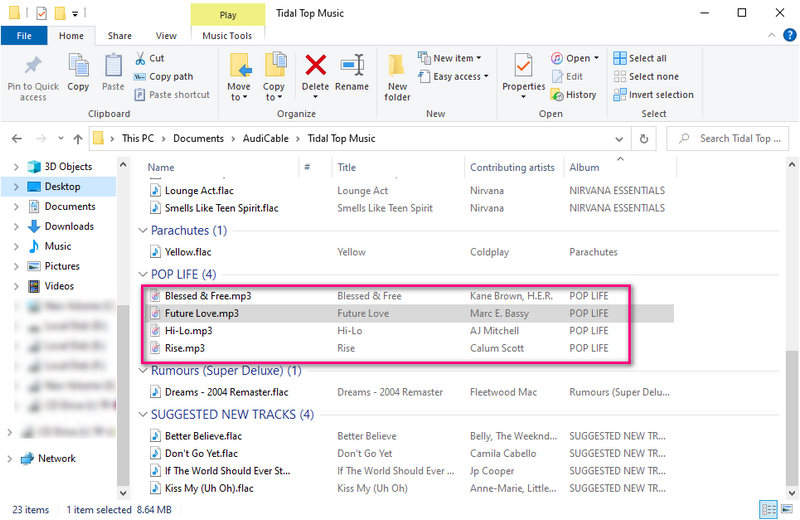Delete the selected file with the red X
800x520 pixels.
coord(315,77)
